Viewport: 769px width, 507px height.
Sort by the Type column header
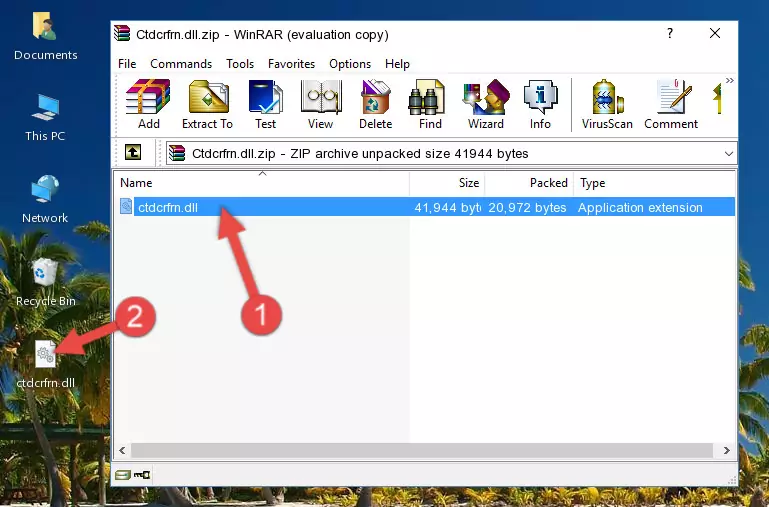[x=654, y=183]
